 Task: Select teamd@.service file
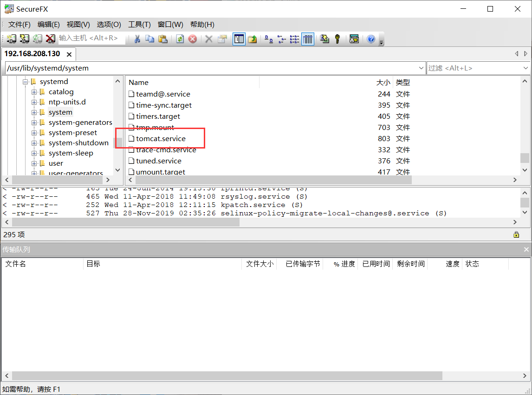pos(163,94)
